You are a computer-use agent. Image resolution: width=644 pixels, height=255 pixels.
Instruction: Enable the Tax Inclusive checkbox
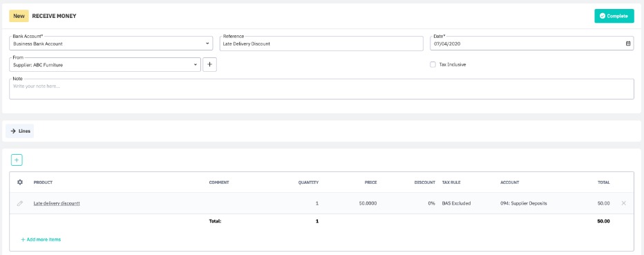pyautogui.click(x=433, y=64)
